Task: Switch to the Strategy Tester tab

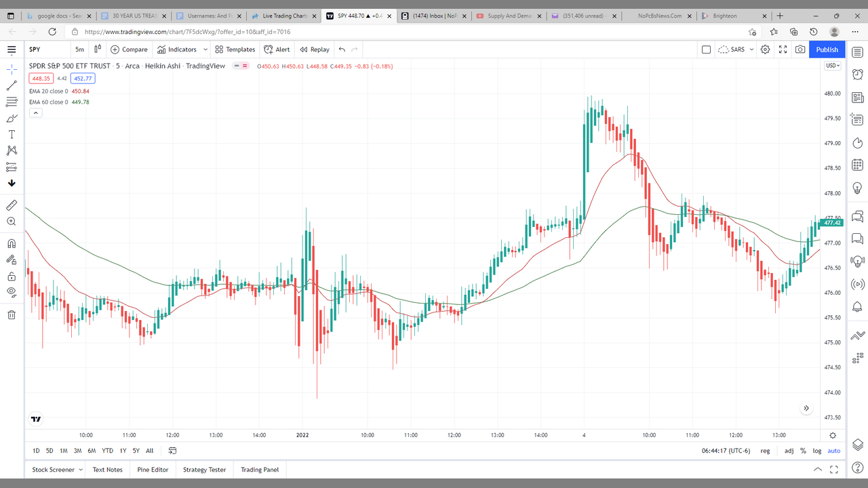Action: click(x=204, y=470)
